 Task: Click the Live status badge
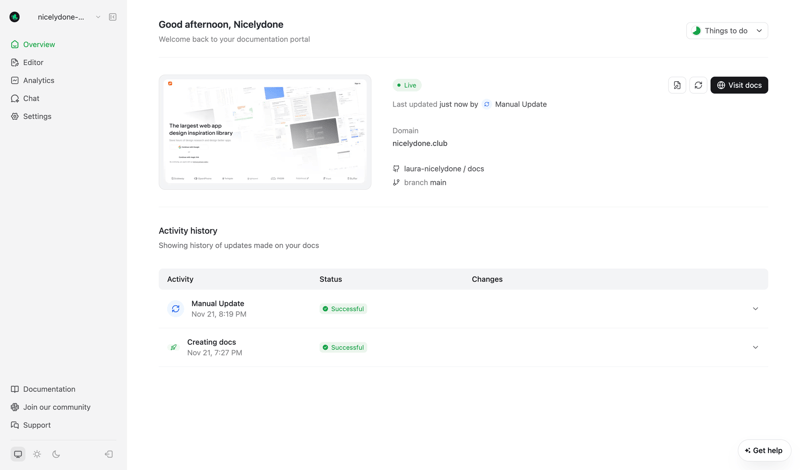(407, 85)
